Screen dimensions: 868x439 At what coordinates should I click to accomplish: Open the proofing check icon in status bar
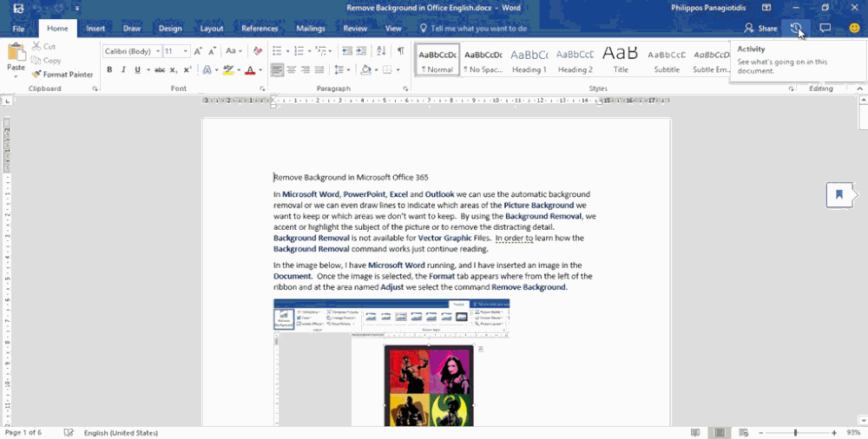click(x=69, y=432)
